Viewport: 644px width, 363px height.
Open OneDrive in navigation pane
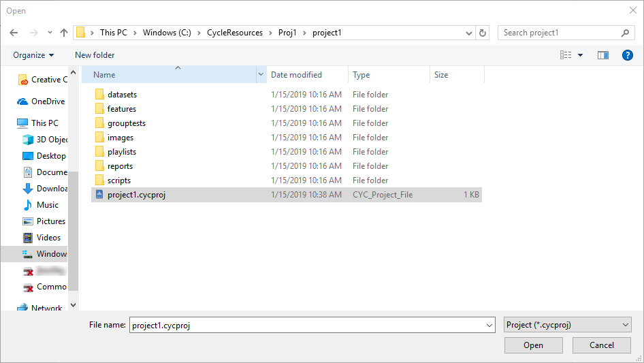(x=41, y=101)
